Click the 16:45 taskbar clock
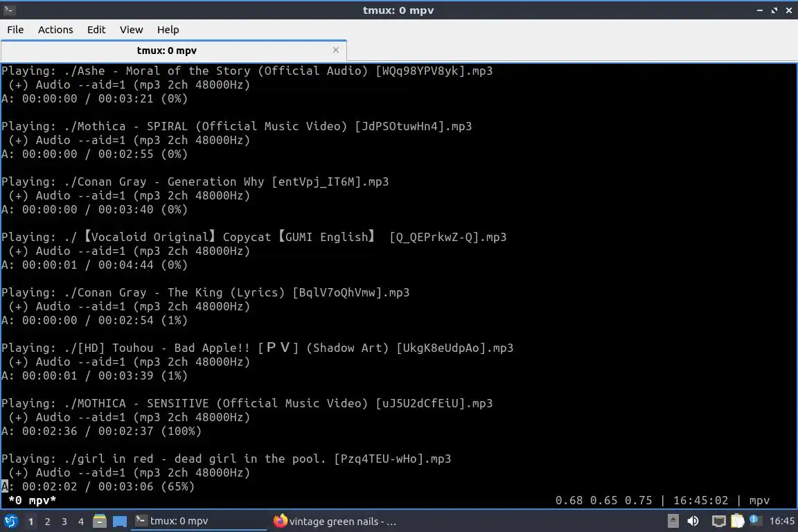The height and width of the screenshot is (532, 798). click(781, 521)
